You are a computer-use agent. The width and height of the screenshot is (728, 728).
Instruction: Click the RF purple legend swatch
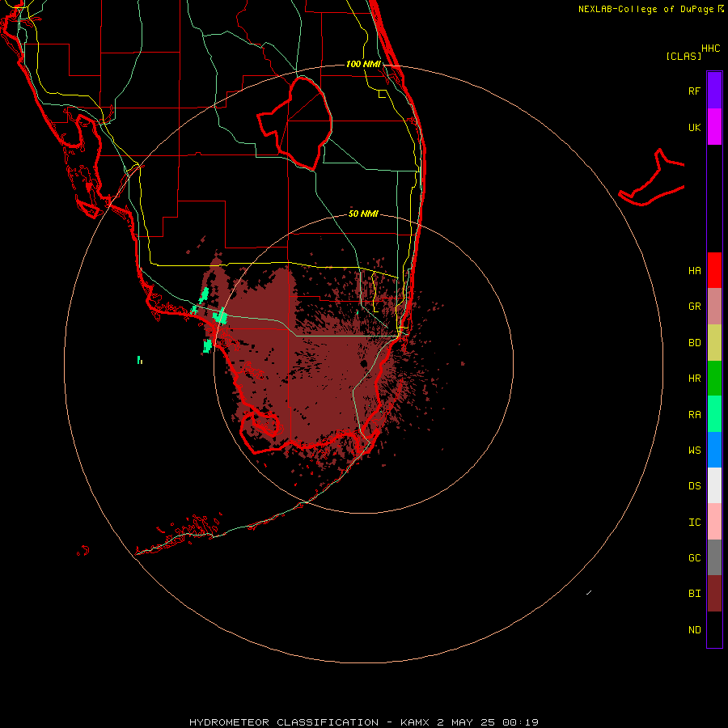click(x=714, y=90)
